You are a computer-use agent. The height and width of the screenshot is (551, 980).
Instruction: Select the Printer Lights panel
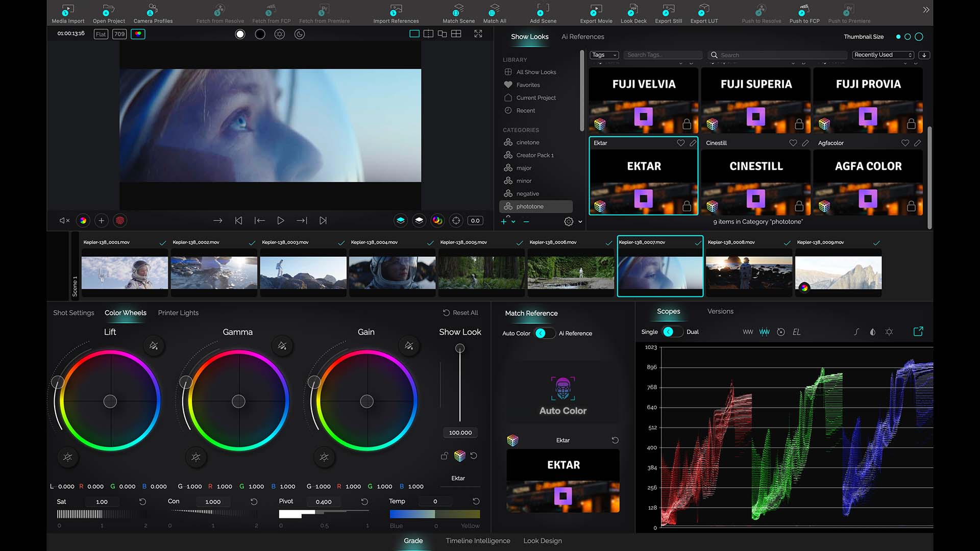pyautogui.click(x=178, y=313)
